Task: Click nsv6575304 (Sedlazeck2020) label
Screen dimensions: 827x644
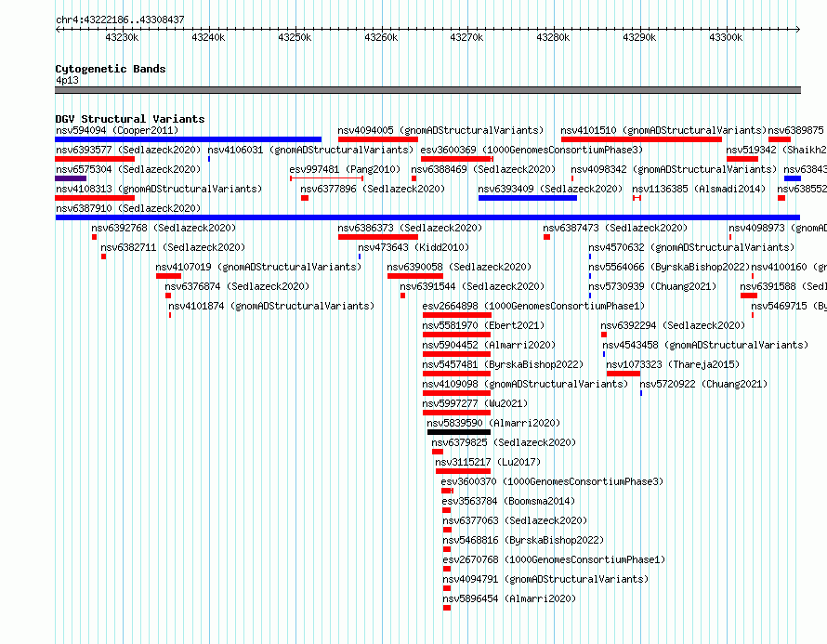Action: click(x=128, y=169)
